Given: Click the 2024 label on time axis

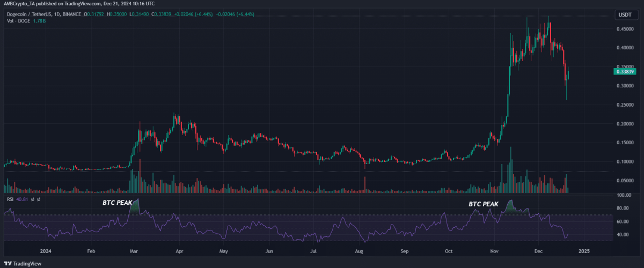Looking at the screenshot, I should pyautogui.click(x=46, y=250).
